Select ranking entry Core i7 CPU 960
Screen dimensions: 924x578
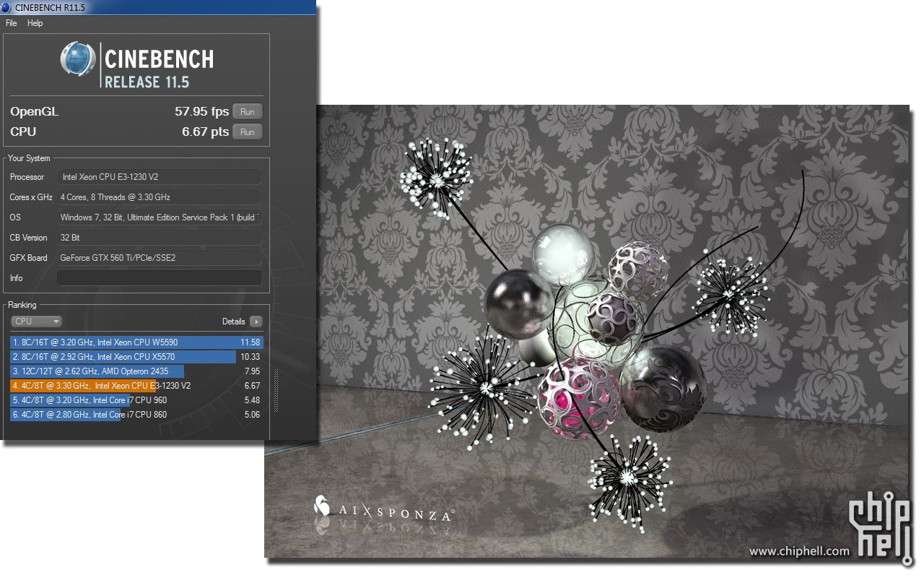tap(137, 400)
